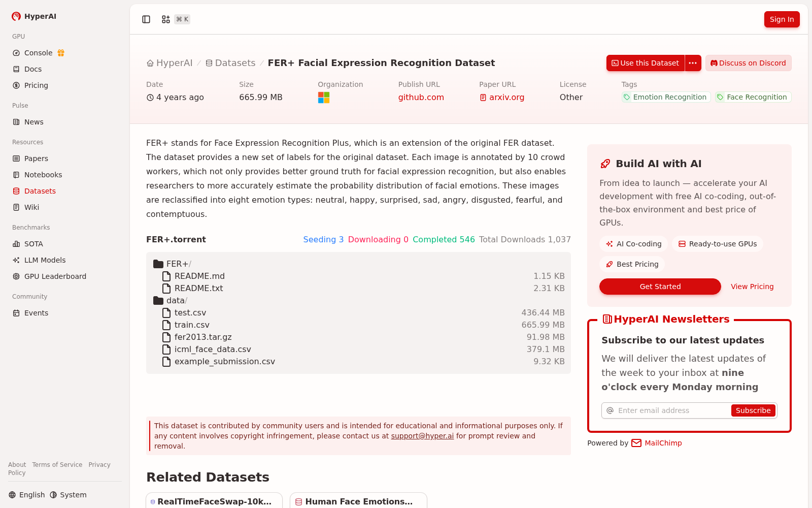Click the Console gift badge icon
The height and width of the screenshot is (508, 812).
61,53
